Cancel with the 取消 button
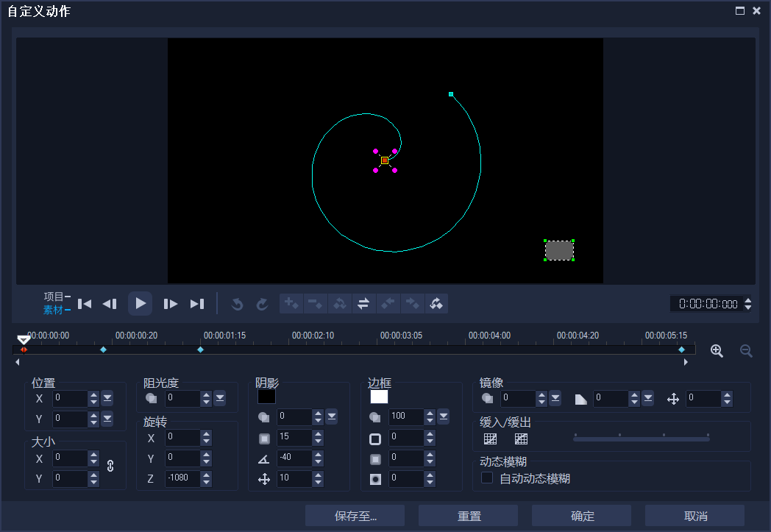The width and height of the screenshot is (771, 532). tap(694, 516)
